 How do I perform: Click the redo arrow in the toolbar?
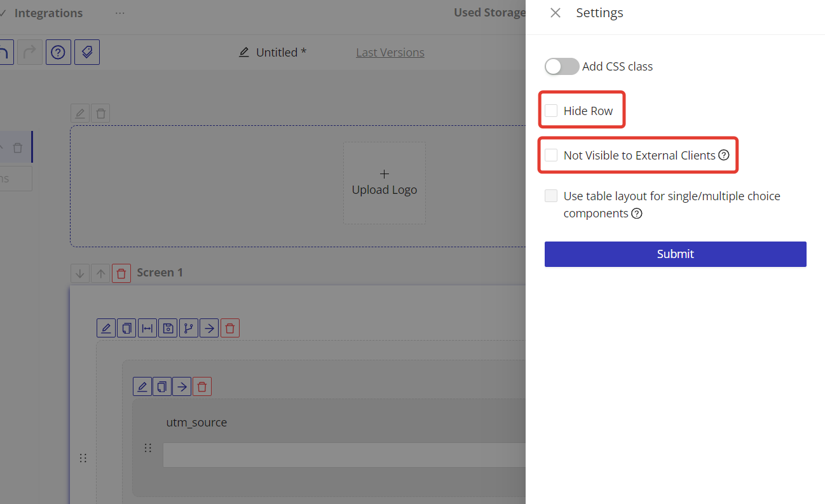[29, 53]
